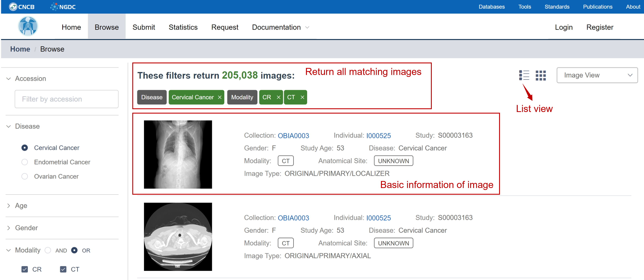
Task: Go to Home in main navigation
Action: [71, 27]
